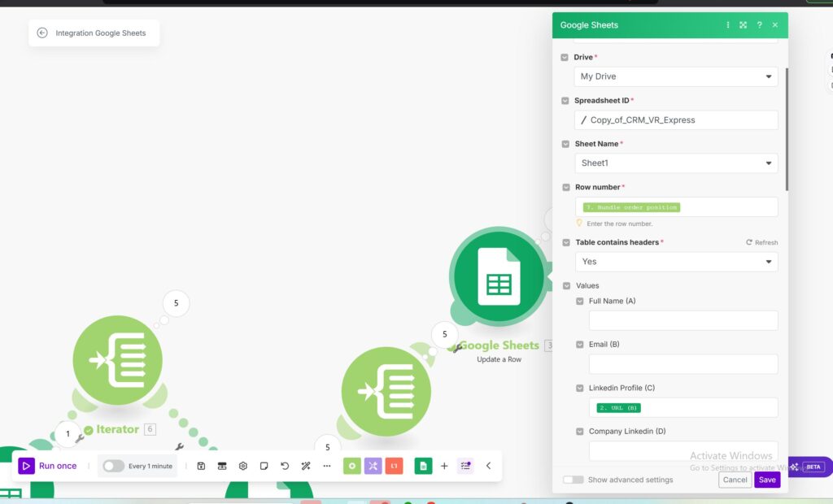Viewport: 833px width, 504px height.
Task: Open scenario settings gear icon
Action: tap(242, 466)
